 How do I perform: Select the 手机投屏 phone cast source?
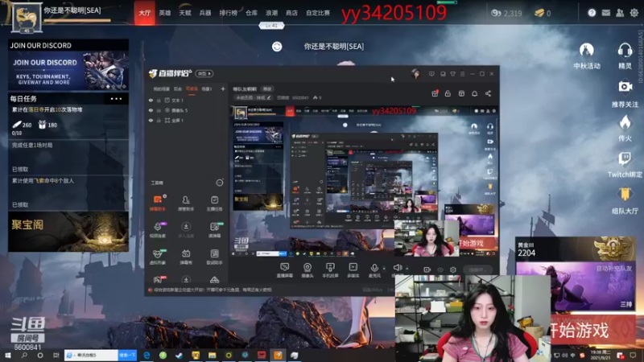point(330,270)
